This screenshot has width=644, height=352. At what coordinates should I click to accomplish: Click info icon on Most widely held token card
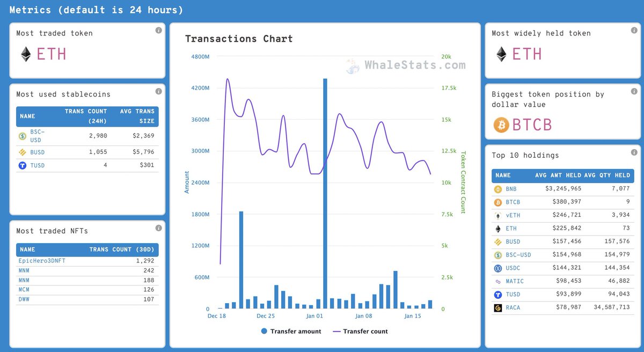pyautogui.click(x=634, y=31)
